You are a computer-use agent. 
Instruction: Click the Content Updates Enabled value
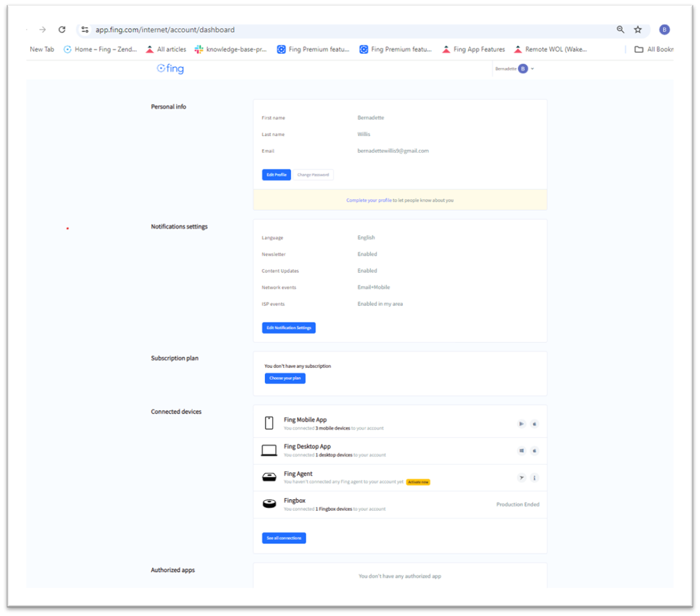point(367,271)
